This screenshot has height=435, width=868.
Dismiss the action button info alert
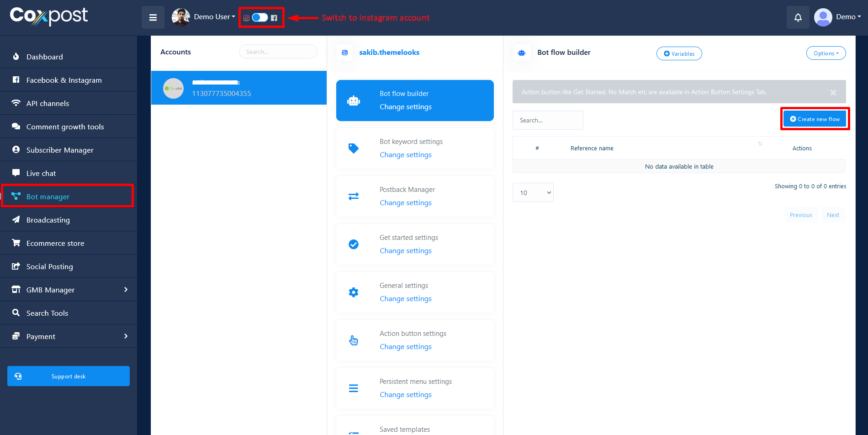click(833, 92)
